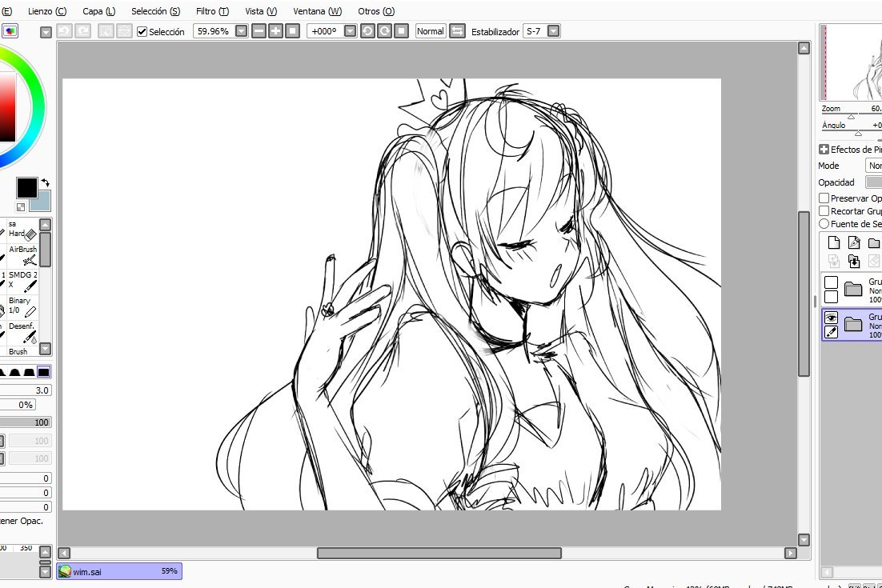Click the undo arrow in the toolbar
The width and height of the screenshot is (882, 588).
tap(64, 31)
